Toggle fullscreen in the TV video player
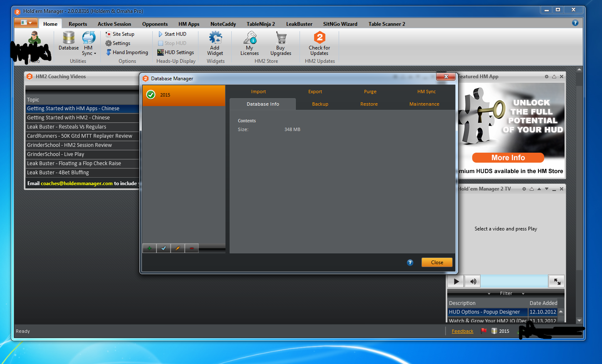 click(x=557, y=282)
